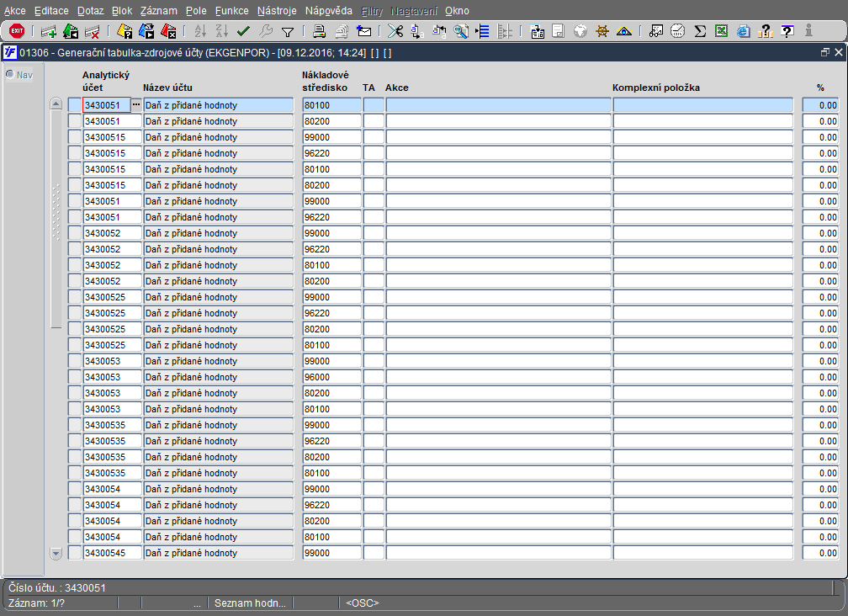
Task: Click the scroll down arrow of the record list
Action: pyautogui.click(x=56, y=553)
